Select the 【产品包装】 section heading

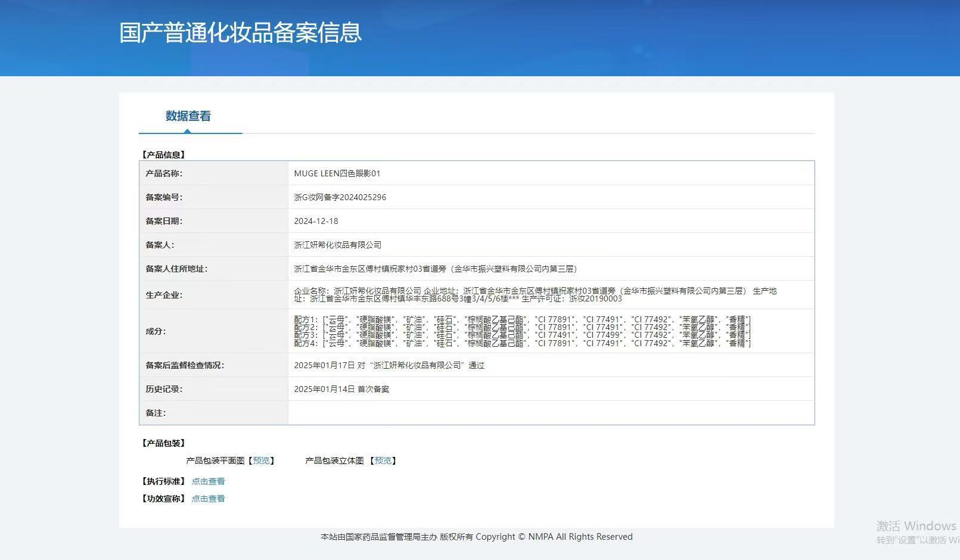tap(163, 443)
